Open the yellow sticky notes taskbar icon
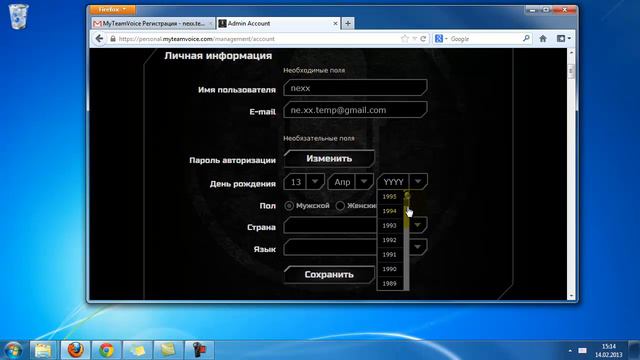 coord(138,350)
